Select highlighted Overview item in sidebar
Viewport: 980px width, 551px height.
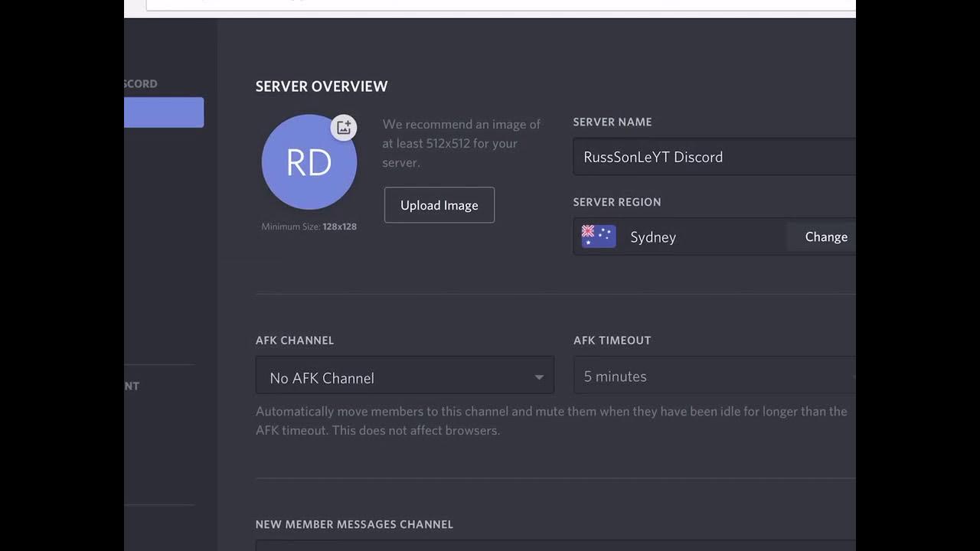click(x=164, y=112)
